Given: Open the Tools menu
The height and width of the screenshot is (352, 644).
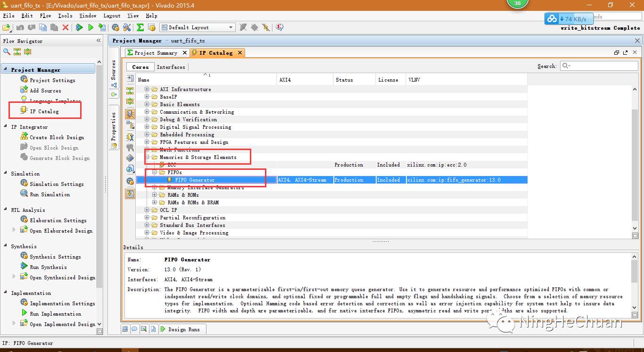Looking at the screenshot, I should (65, 16).
